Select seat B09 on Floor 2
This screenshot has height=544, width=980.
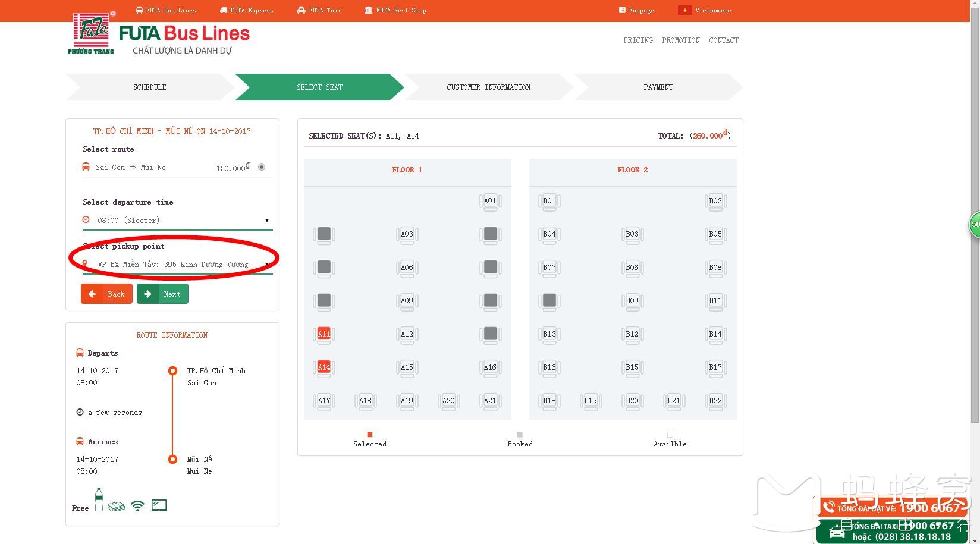632,301
